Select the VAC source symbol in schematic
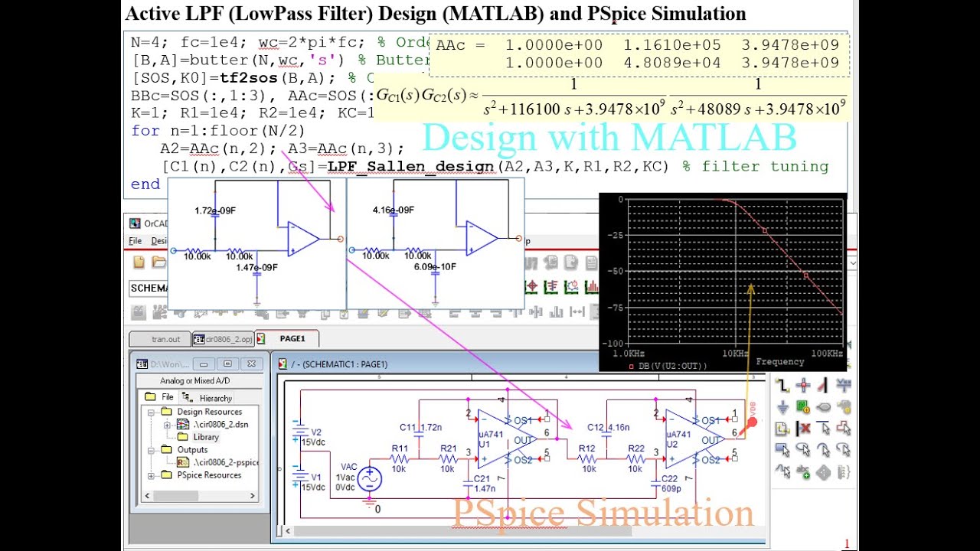The image size is (980, 551). [370, 479]
